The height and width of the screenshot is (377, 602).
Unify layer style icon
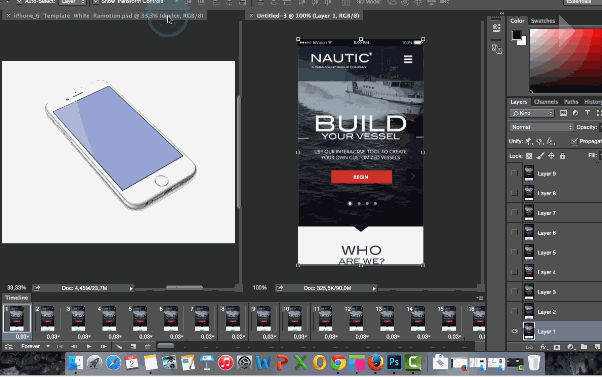tap(550, 141)
